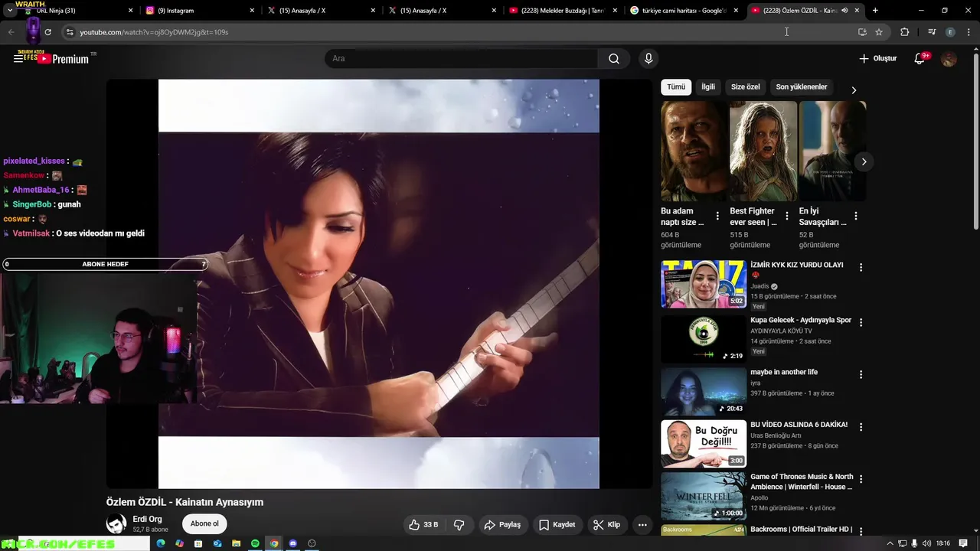Open Spotify from the taskbar
980x551 pixels.
255,543
